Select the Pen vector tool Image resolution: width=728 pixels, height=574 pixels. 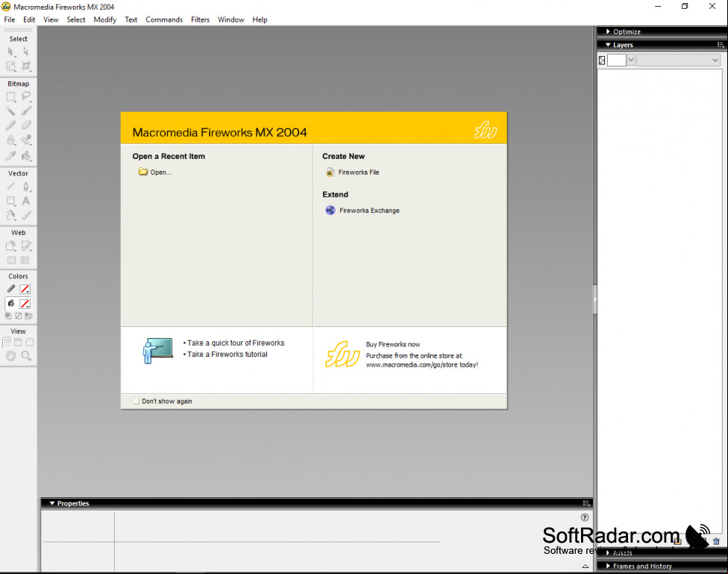[26, 187]
